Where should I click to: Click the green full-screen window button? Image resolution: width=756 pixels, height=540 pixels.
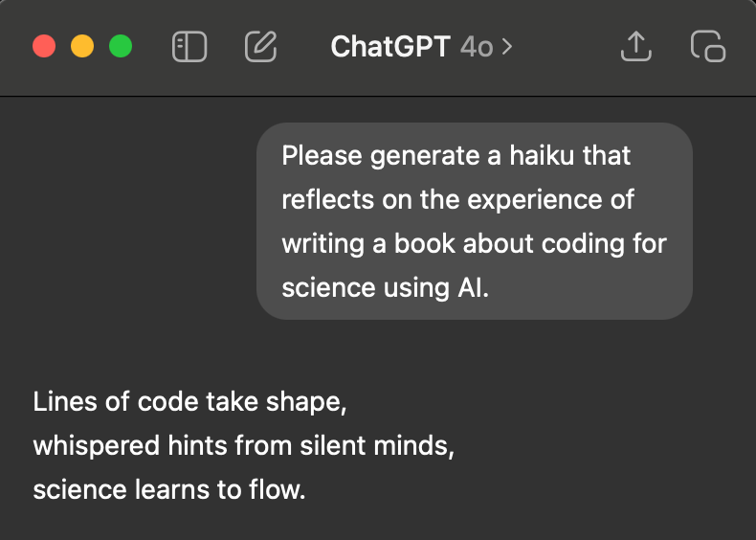point(121,46)
